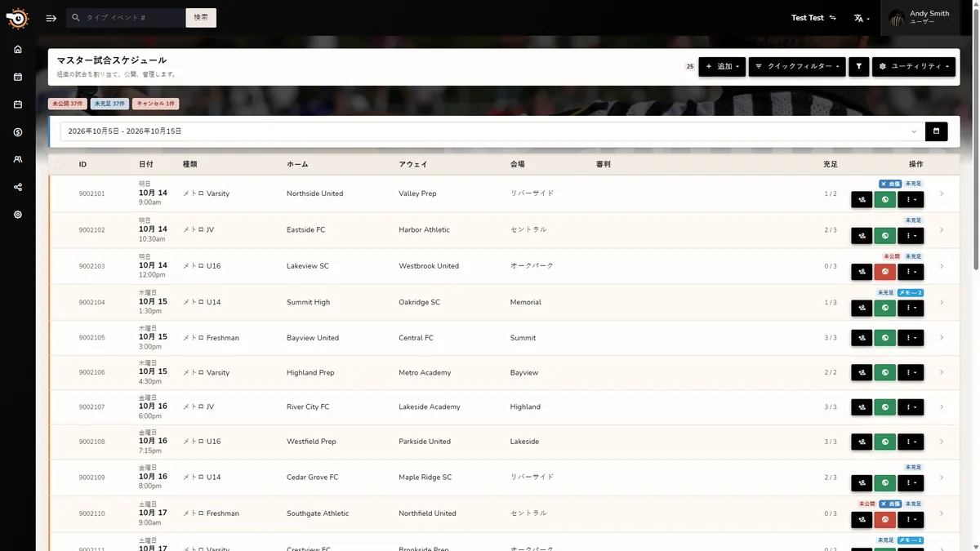Tick the select-all checkbox in table header
980x551 pixels.
click(x=59, y=164)
